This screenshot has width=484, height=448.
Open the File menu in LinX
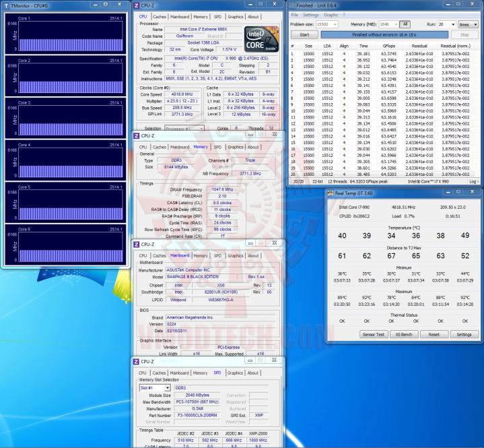[294, 15]
